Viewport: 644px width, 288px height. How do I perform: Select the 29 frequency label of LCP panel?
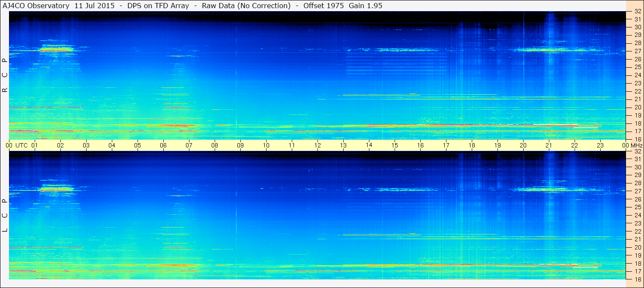(637, 175)
